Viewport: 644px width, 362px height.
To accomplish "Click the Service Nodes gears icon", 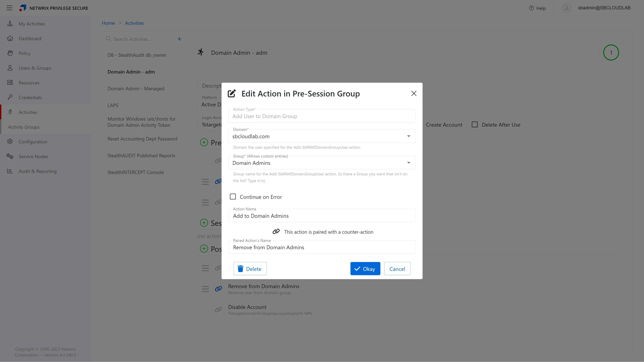I will point(10,156).
